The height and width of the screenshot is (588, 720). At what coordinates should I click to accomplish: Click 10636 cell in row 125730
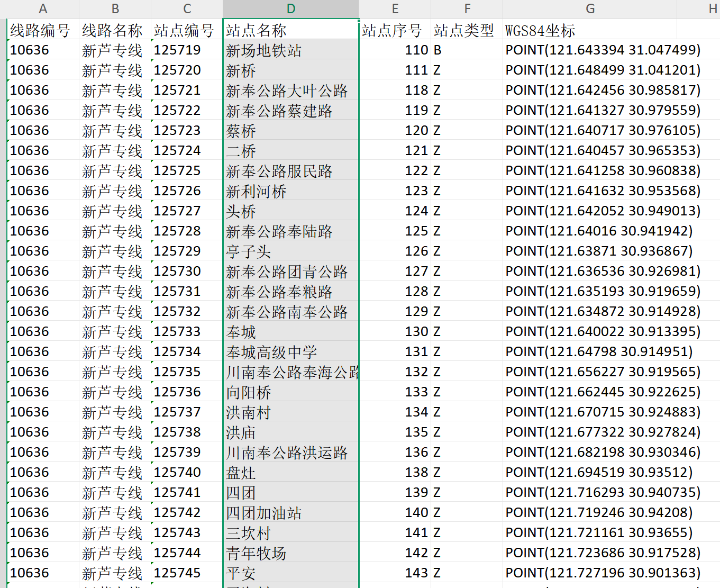click(43, 271)
